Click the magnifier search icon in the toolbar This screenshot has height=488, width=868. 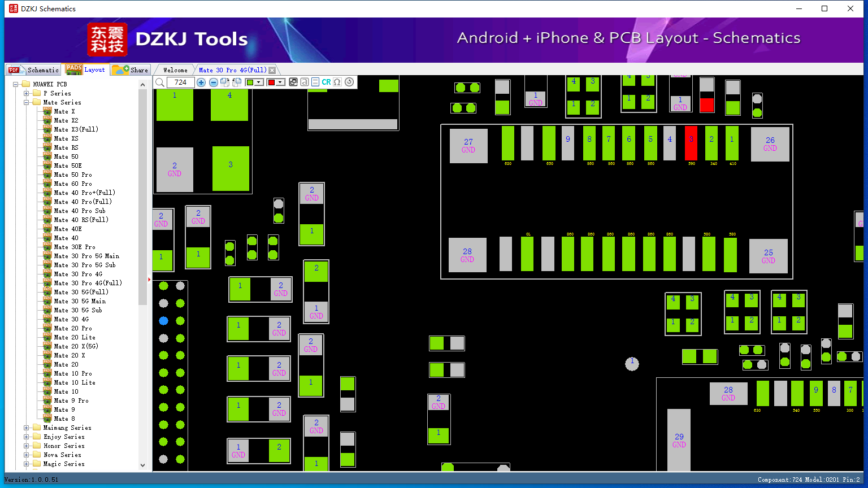(160, 82)
